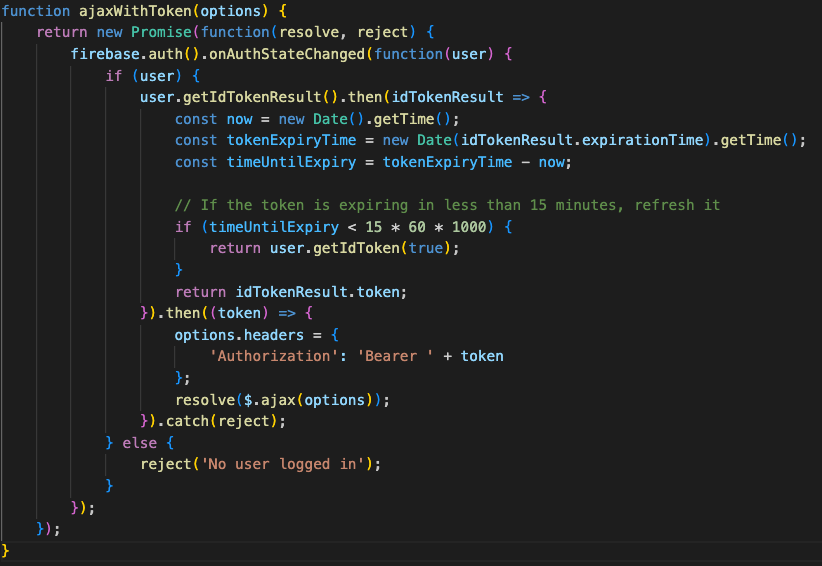
Task: Click the 'Authorization' string key
Action: point(274,356)
